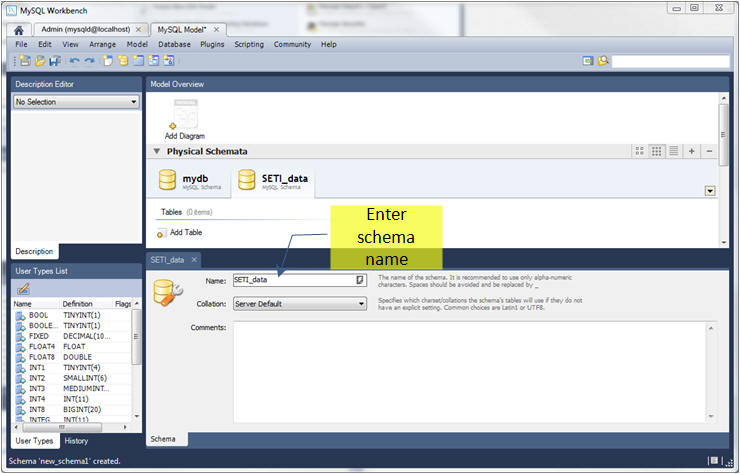This screenshot has height=474, width=740.
Task: Add a new schema with plus button
Action: point(691,151)
